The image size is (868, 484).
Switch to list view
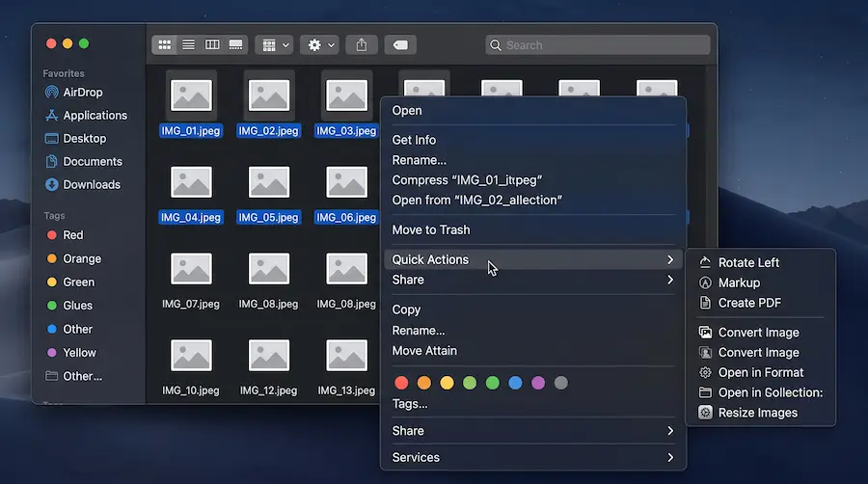[188, 44]
